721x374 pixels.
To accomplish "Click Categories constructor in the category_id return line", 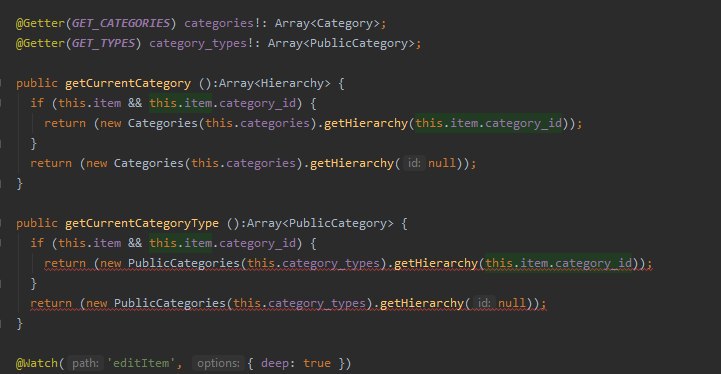I will pos(163,123).
